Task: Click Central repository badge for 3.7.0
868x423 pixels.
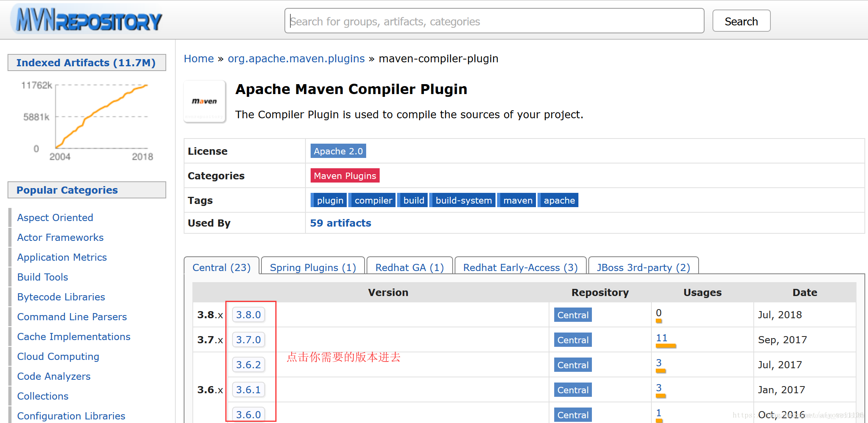Action: [x=573, y=340]
